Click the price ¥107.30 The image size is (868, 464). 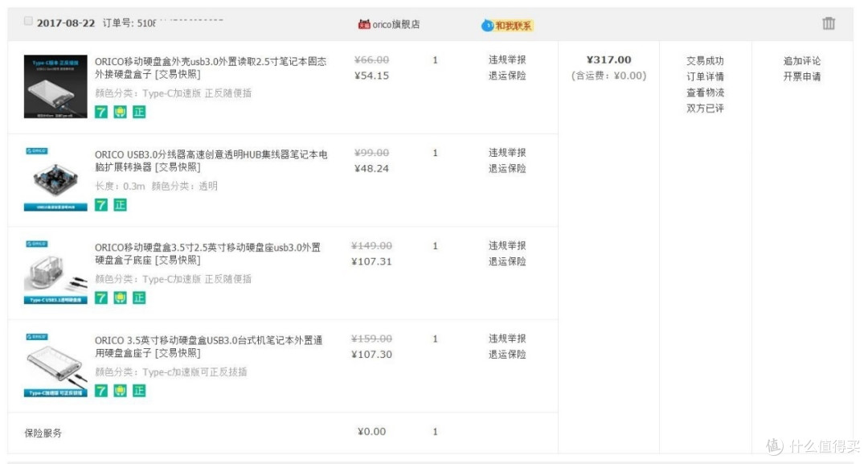[371, 355]
